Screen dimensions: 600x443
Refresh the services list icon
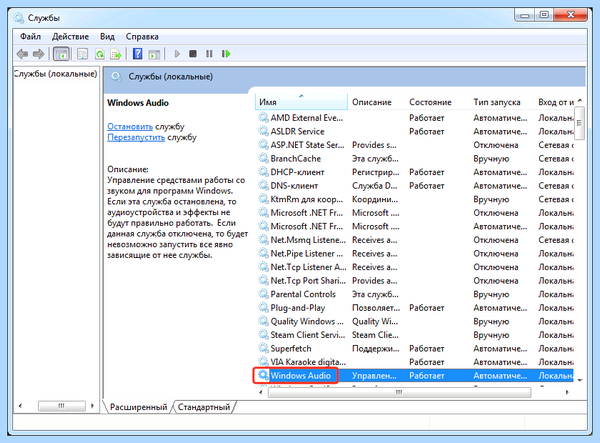coord(99,54)
